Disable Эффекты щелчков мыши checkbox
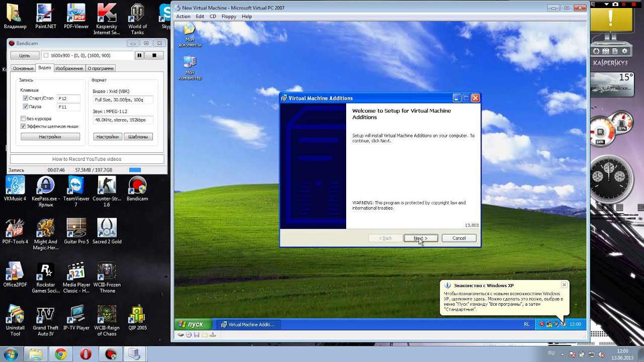The image size is (644, 362). (x=23, y=126)
